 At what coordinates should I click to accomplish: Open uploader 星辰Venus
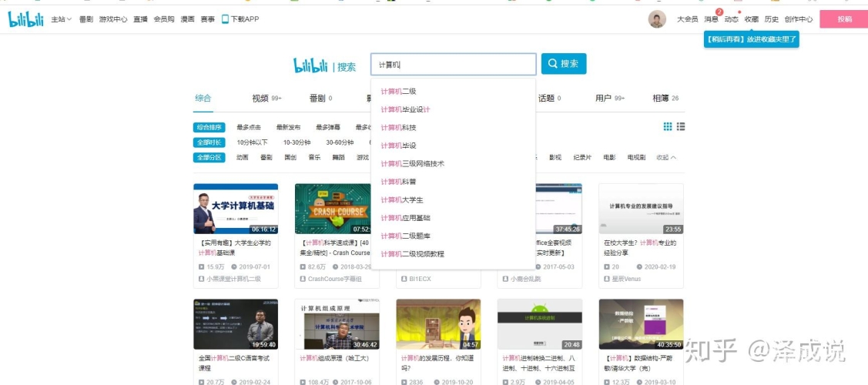[x=626, y=280]
